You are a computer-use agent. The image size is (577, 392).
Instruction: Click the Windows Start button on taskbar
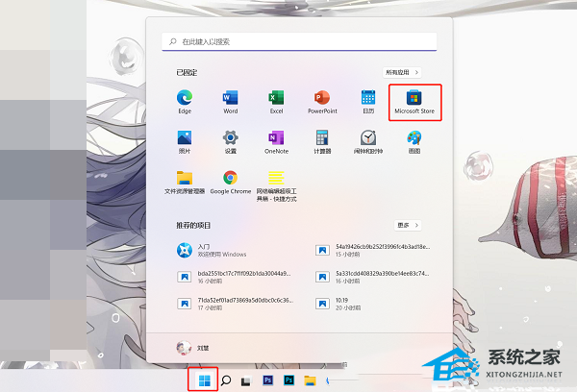pyautogui.click(x=203, y=380)
